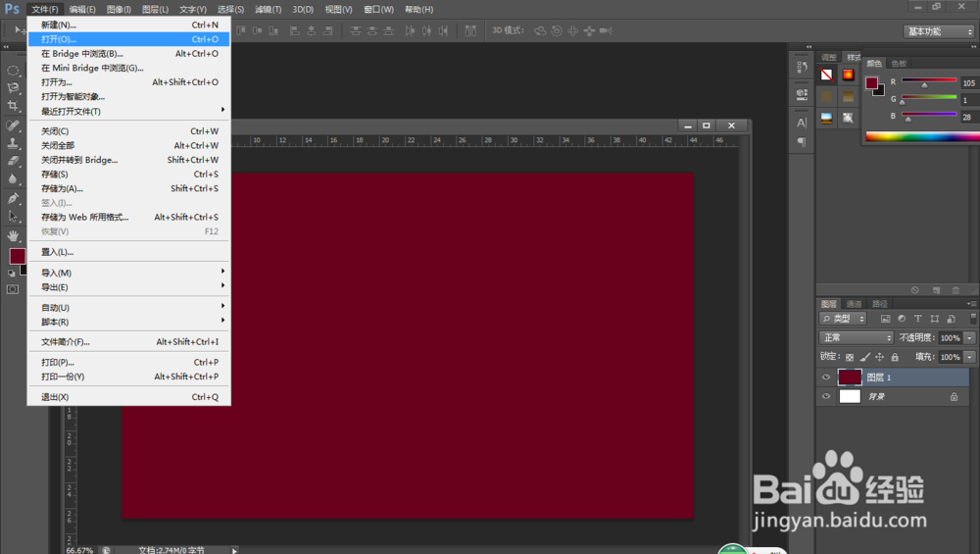Click lock icon on 背景 layer

click(x=954, y=396)
